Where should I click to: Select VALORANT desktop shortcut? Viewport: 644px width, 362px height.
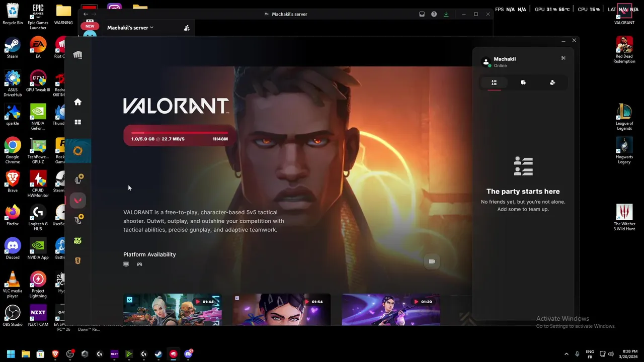click(624, 14)
